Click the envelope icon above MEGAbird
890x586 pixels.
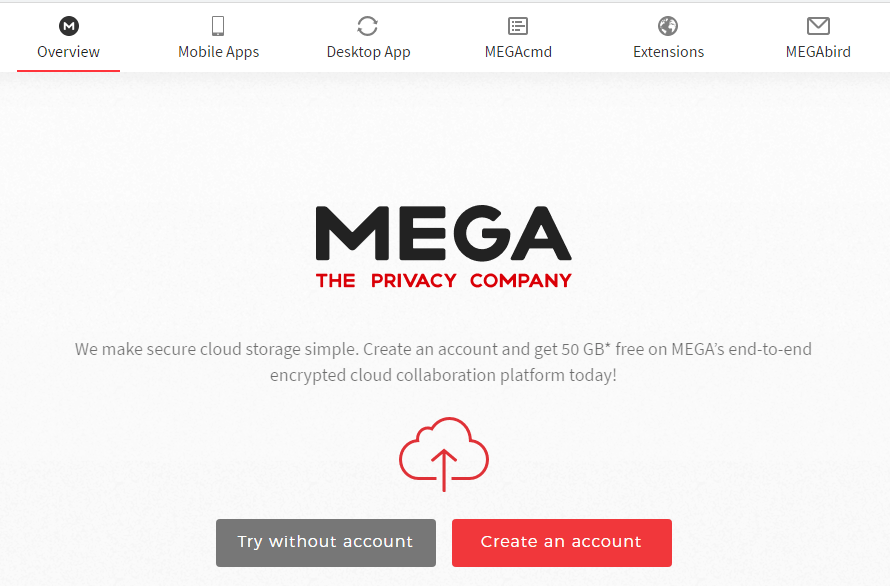coord(818,26)
